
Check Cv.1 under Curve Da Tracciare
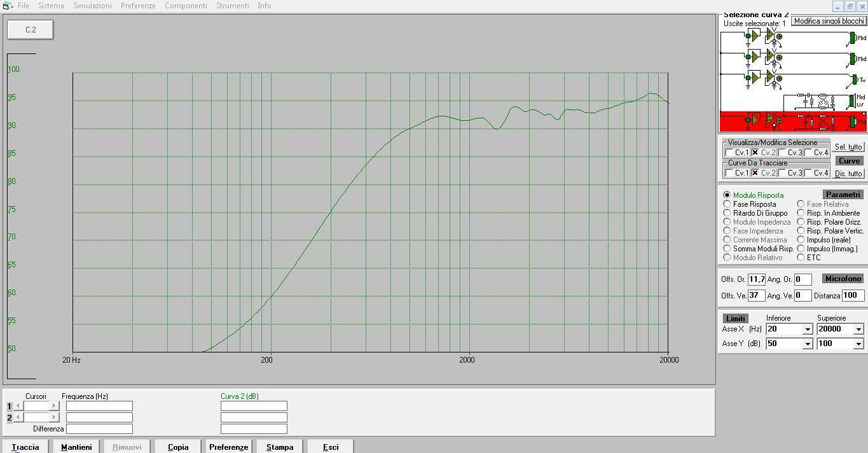point(729,173)
